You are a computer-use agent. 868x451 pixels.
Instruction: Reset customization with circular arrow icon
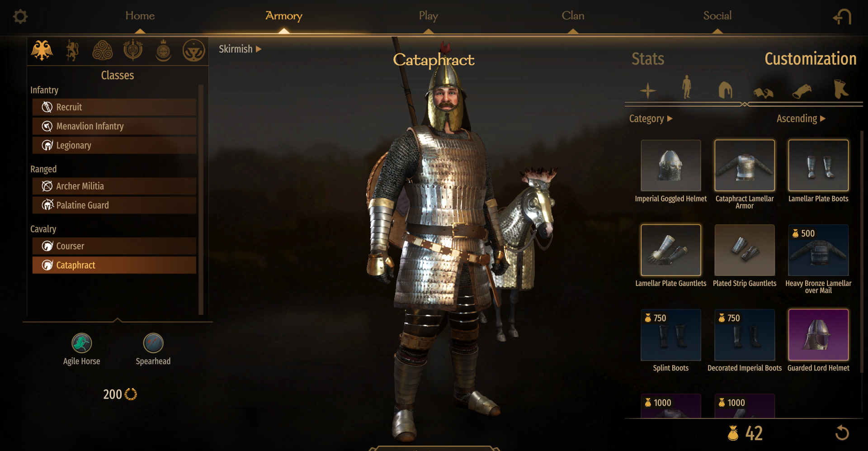(x=842, y=433)
